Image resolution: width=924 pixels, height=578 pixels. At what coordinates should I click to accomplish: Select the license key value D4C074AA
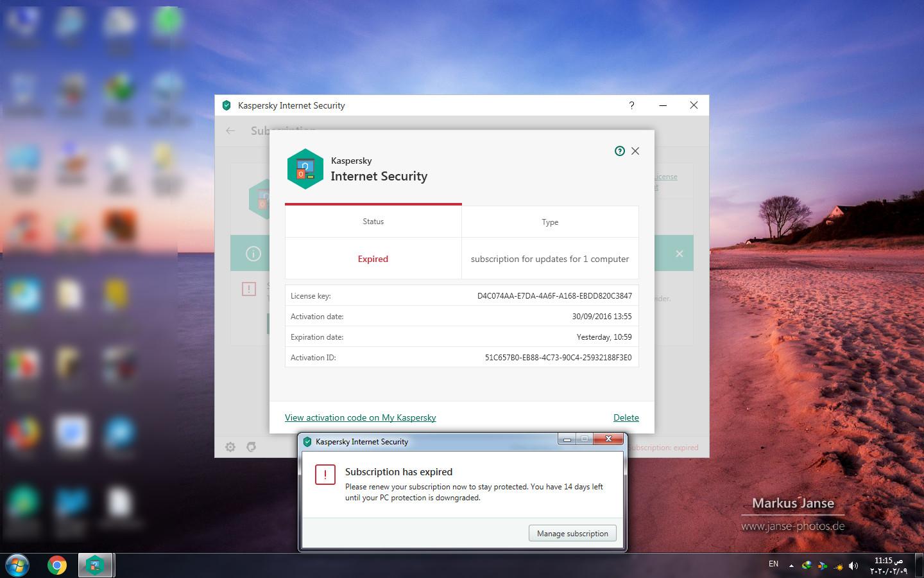point(554,296)
